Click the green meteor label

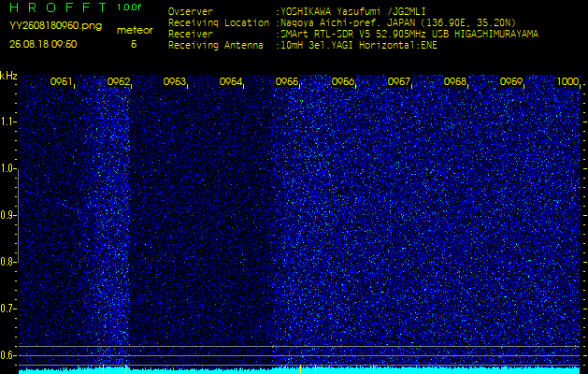tap(135, 31)
